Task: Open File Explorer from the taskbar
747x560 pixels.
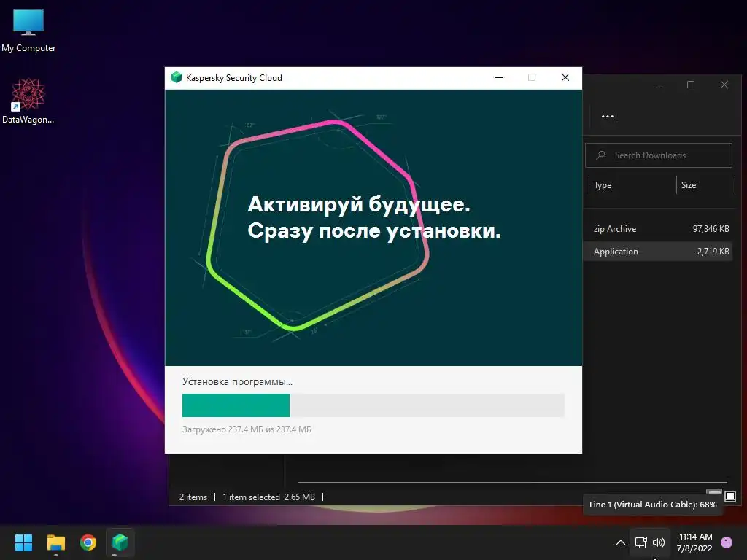Action: 55,542
